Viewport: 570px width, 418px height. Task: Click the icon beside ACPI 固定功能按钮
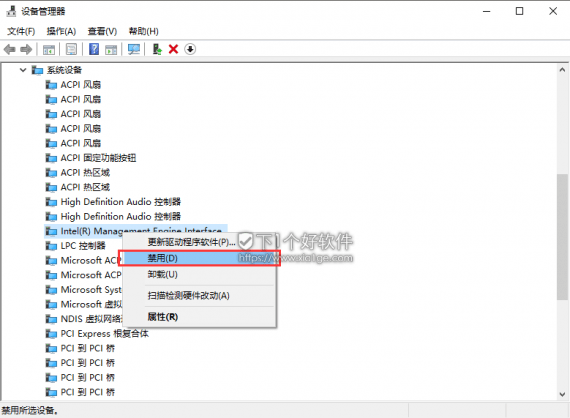pos(51,158)
